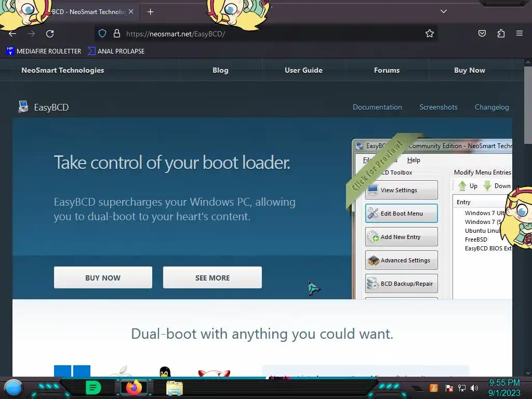The image size is (532, 399).
Task: Click the EasyBCD logo icon
Action: pyautogui.click(x=23, y=107)
